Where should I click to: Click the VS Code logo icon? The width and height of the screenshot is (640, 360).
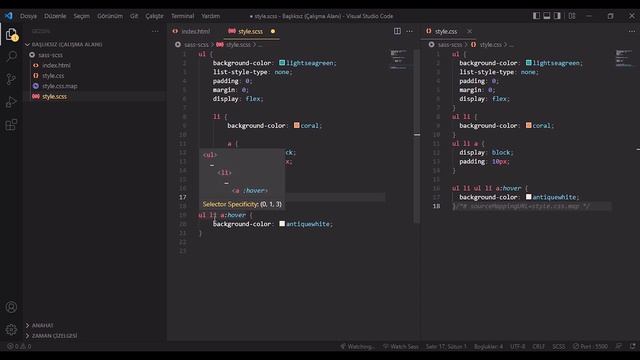(x=9, y=16)
